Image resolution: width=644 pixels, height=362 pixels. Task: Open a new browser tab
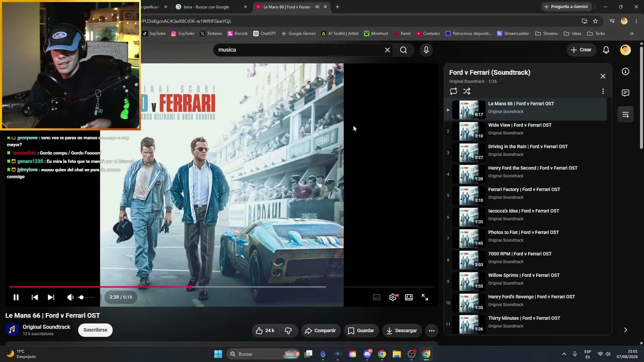pos(337,7)
